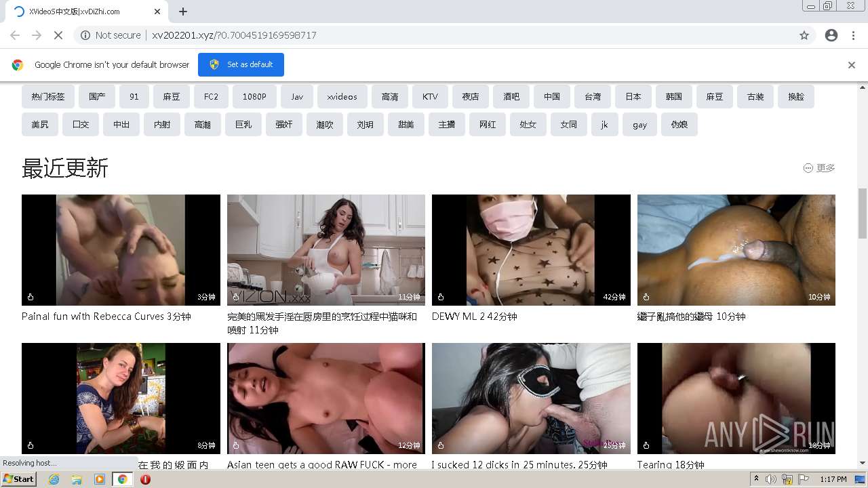Image resolution: width=868 pixels, height=488 pixels.
Task: Select the KTV tag
Action: 430,97
